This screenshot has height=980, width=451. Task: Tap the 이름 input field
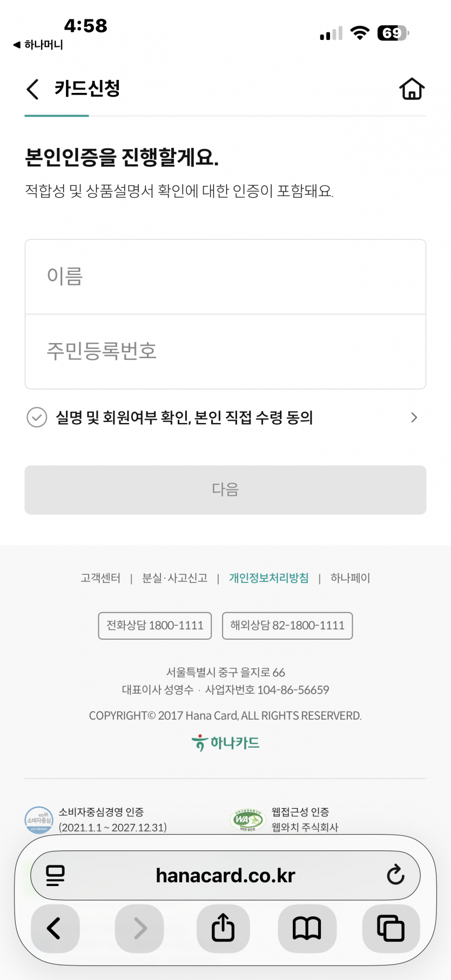(225, 277)
